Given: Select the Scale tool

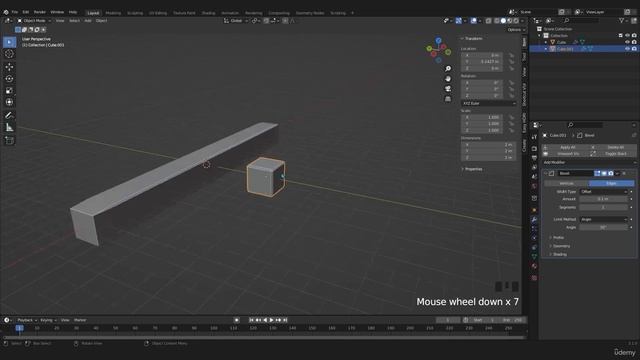Looking at the screenshot, I should click(9, 90).
